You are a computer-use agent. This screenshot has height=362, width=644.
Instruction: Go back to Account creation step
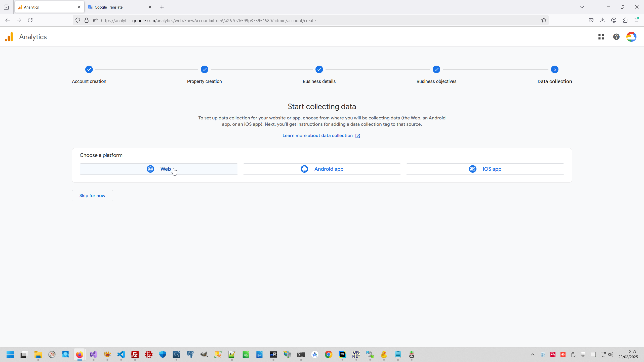(x=89, y=70)
